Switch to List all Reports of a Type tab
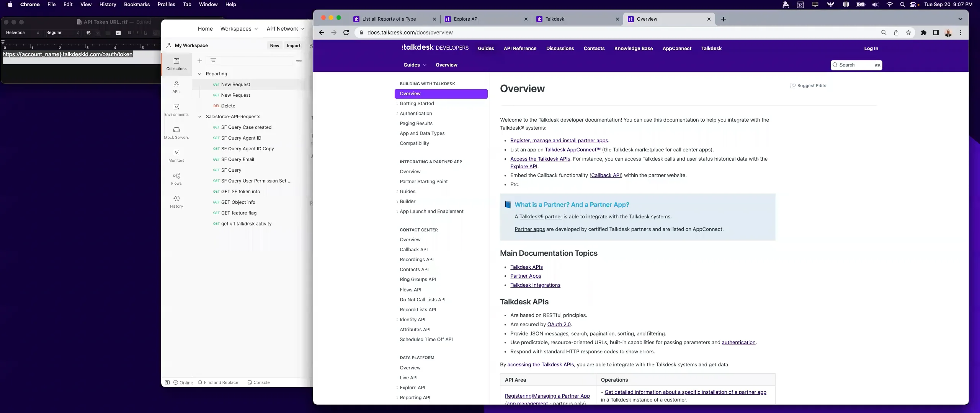 pyautogui.click(x=394, y=19)
